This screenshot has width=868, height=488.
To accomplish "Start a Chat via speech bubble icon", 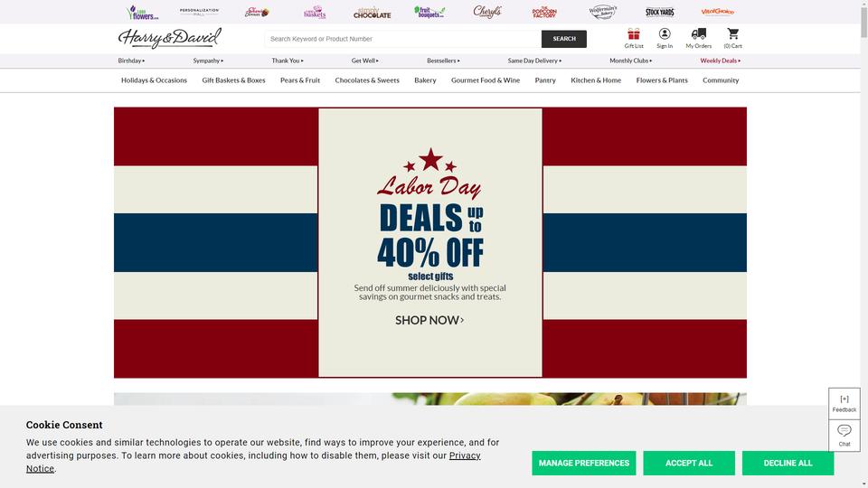I will (x=844, y=430).
